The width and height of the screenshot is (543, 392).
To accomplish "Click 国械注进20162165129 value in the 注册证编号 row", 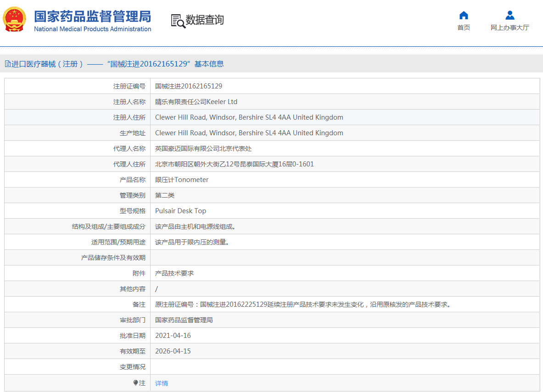I will tap(189, 86).
